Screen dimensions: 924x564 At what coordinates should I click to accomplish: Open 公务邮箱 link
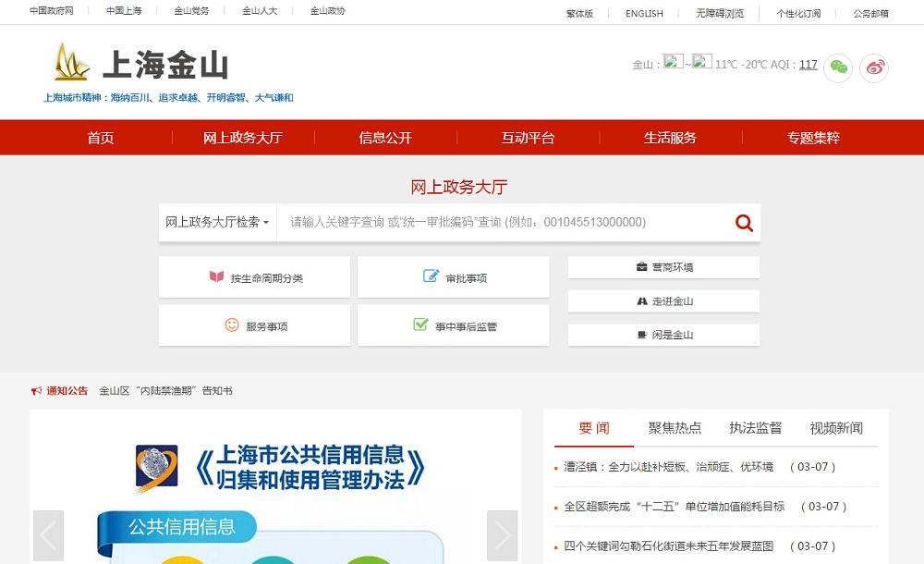point(871,13)
